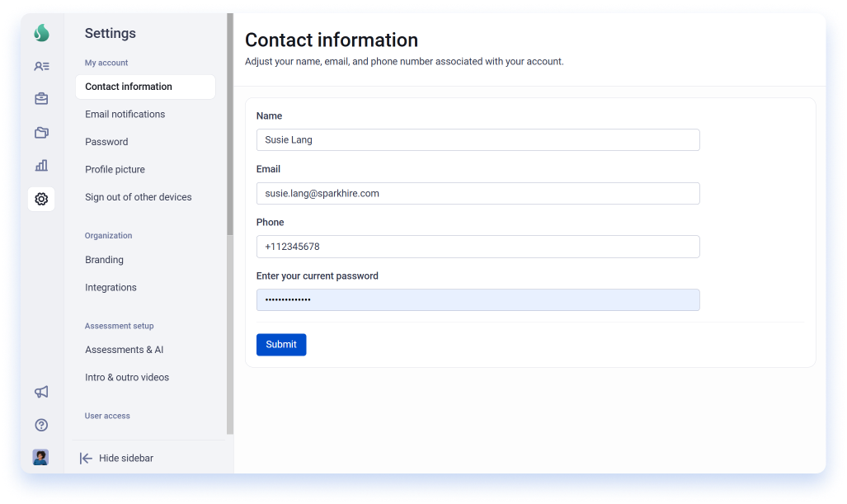Click the current password field
Screen dimensions: 847x504
pyautogui.click(x=478, y=299)
